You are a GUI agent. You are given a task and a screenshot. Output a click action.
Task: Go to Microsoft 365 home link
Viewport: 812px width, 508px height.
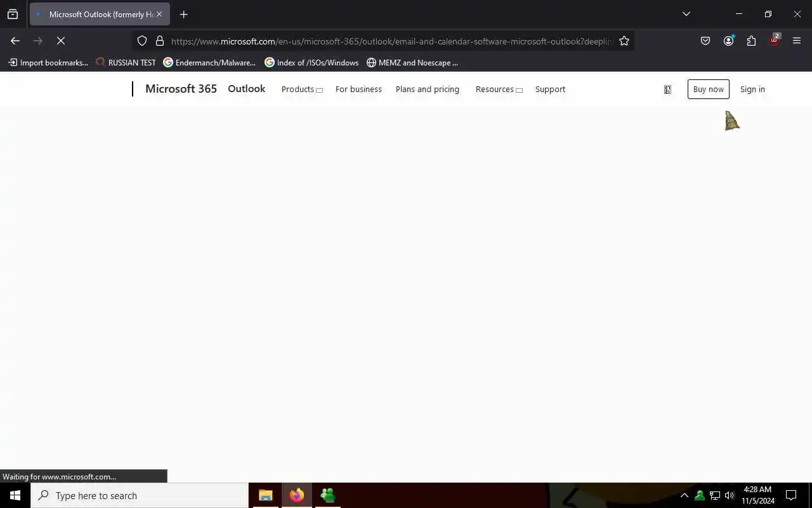(x=181, y=89)
